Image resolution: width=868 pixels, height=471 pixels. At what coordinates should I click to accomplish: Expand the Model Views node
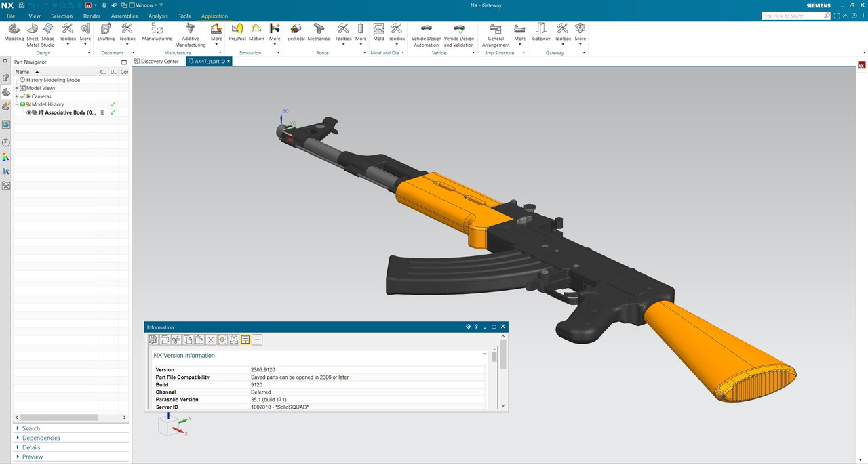(x=17, y=88)
